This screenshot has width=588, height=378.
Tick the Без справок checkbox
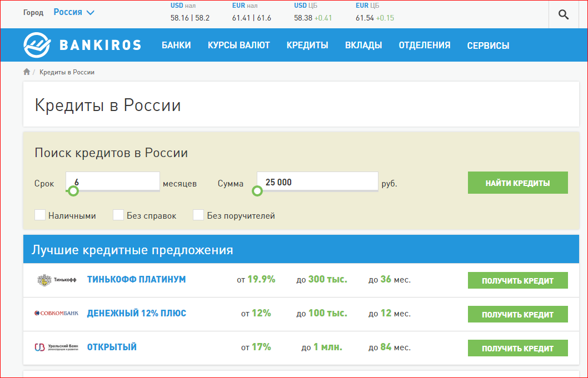118,215
